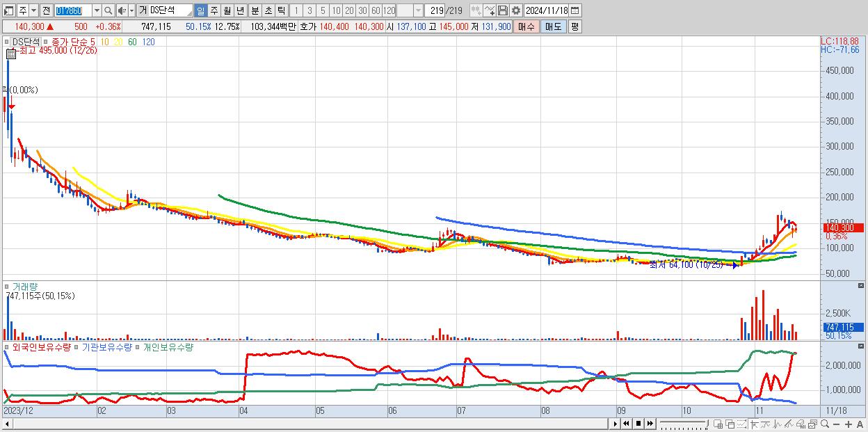Click the 매도 sell button
The image size is (868, 432).
[x=554, y=26]
